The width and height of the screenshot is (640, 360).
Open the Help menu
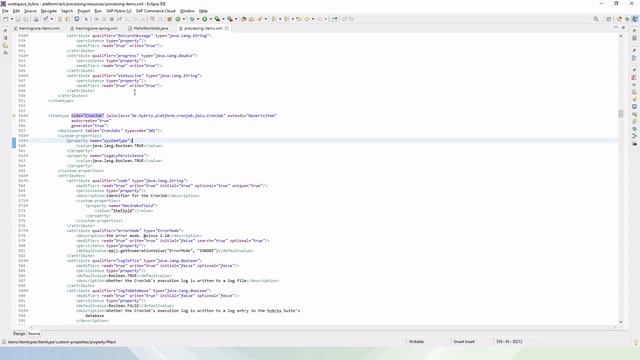(x=203, y=11)
